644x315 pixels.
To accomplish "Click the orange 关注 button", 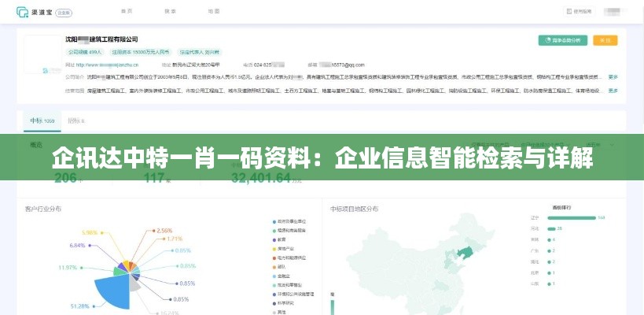I will point(605,40).
